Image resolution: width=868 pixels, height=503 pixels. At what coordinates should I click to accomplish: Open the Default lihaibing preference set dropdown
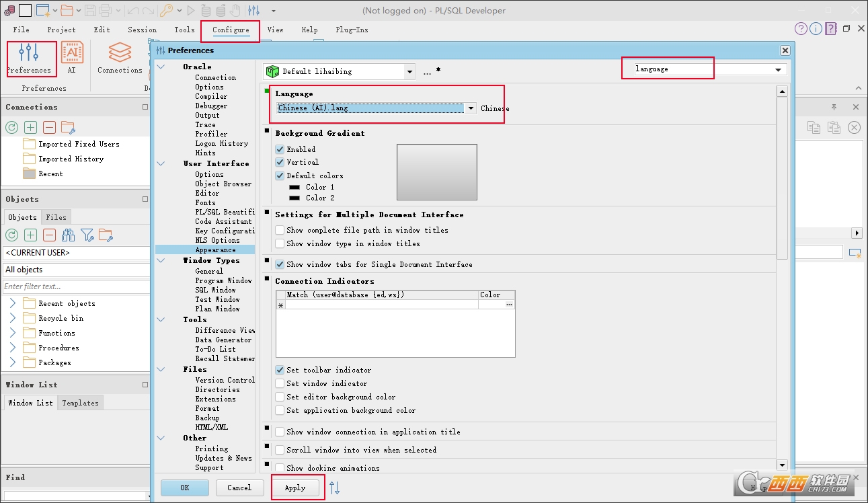tap(409, 71)
